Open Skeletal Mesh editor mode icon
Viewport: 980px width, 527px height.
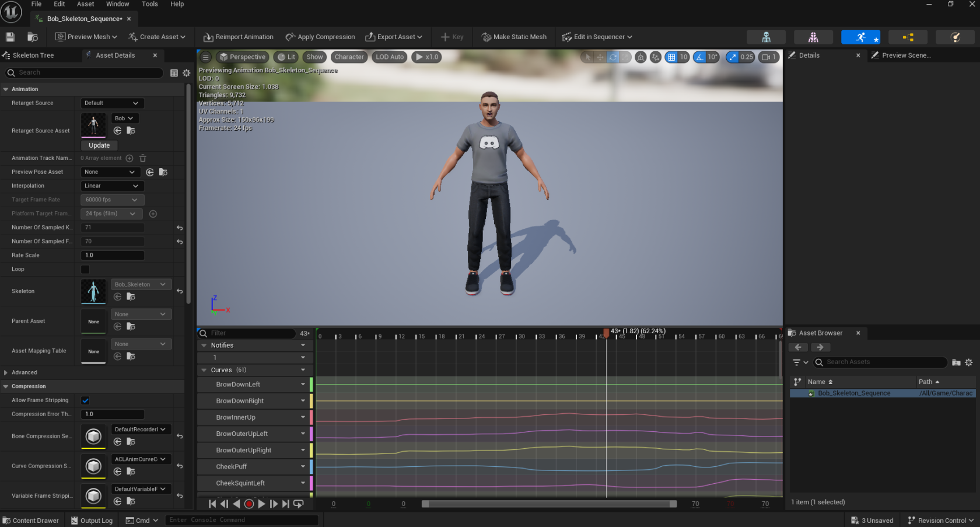point(813,37)
